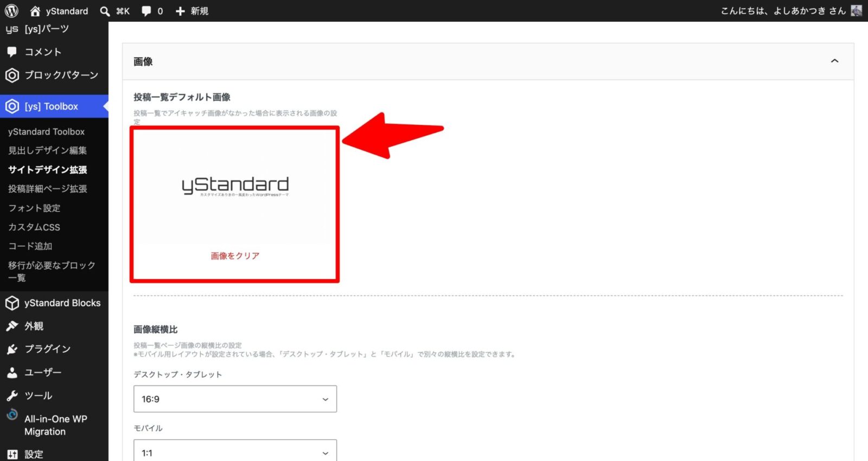Collapse the 画像 panel with chevron
Screen dimensions: 868x461
click(834, 61)
